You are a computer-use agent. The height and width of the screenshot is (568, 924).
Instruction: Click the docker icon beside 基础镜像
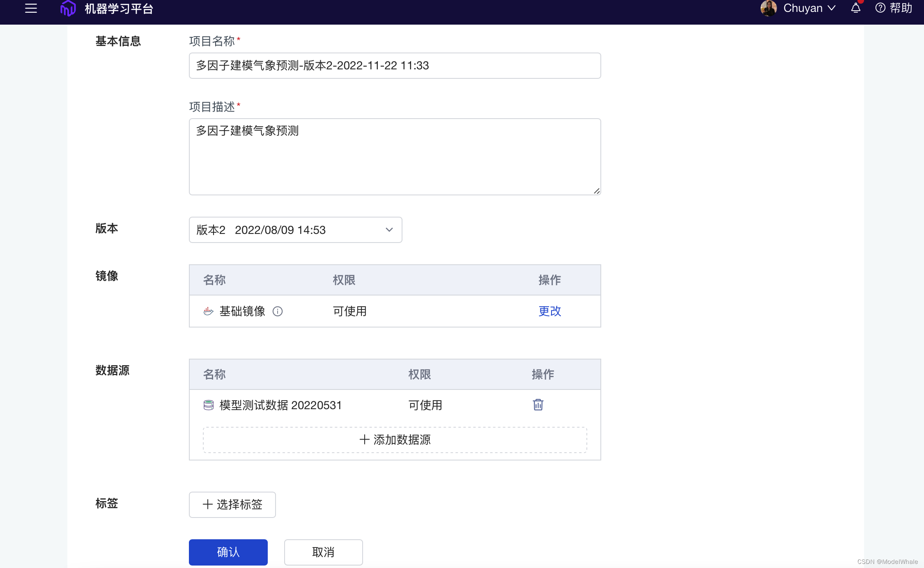pyautogui.click(x=209, y=311)
